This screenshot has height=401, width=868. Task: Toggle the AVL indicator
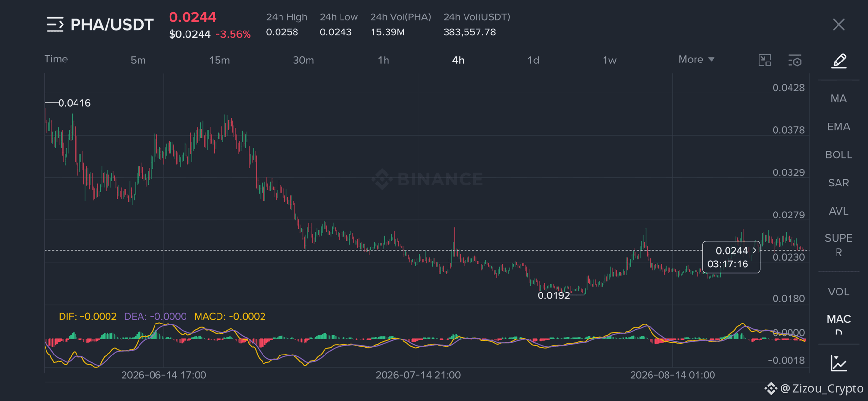[838, 211]
